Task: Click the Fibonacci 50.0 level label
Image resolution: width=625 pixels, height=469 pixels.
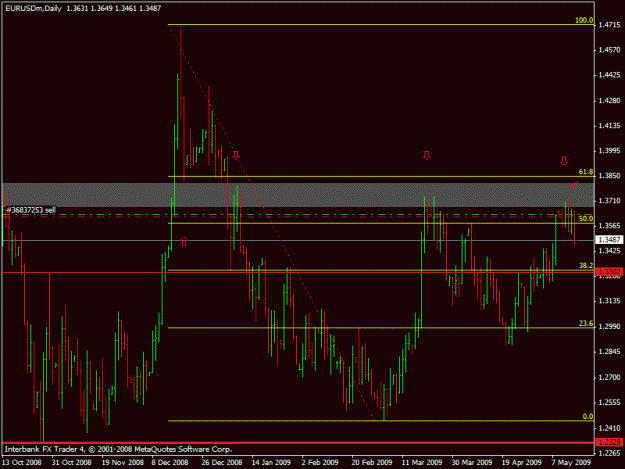Action: tap(586, 218)
